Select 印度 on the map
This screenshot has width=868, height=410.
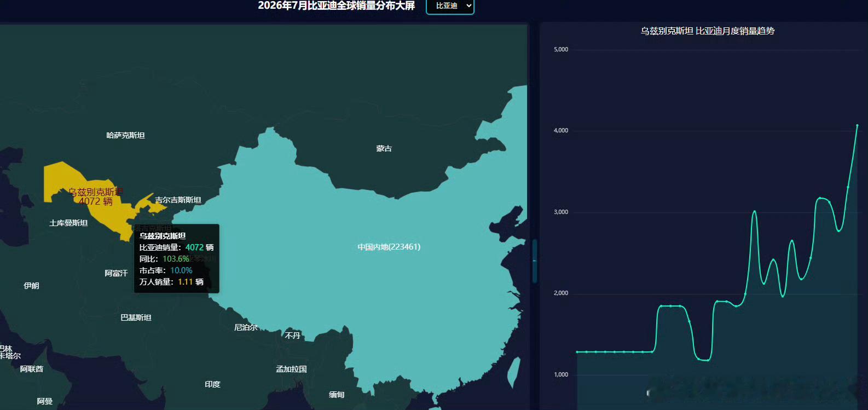click(x=212, y=384)
